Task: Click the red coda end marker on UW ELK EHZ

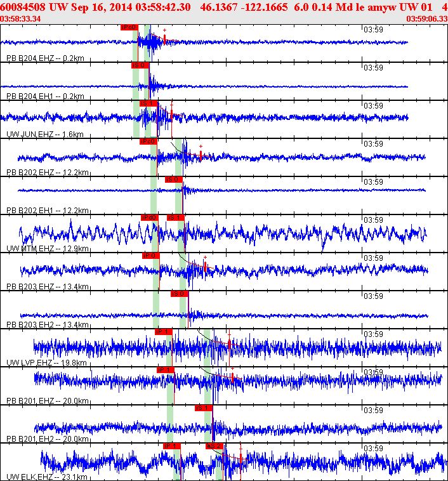Action: pos(240,458)
